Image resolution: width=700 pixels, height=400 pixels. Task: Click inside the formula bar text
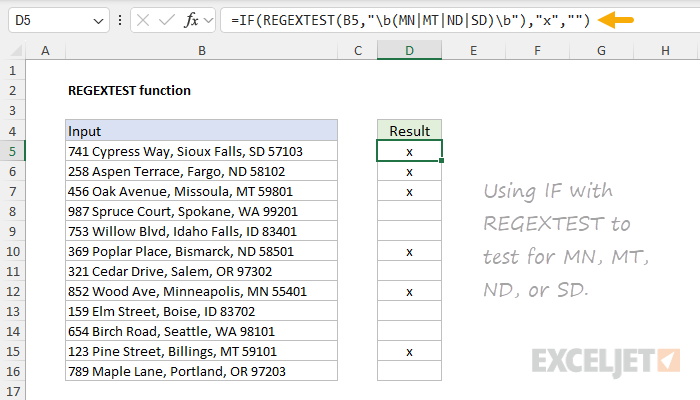click(410, 20)
